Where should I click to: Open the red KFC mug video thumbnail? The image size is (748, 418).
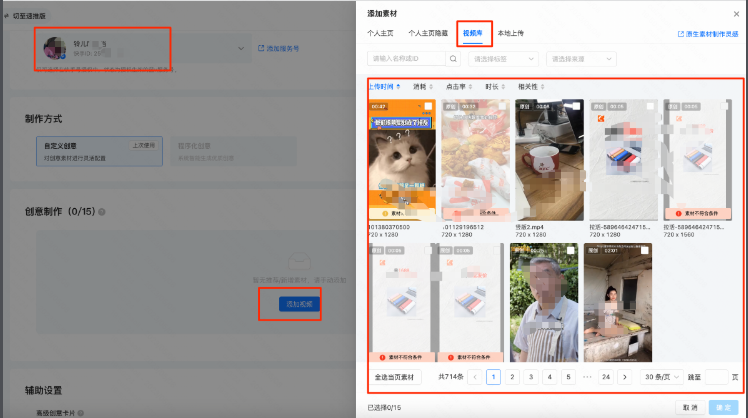tap(550, 160)
